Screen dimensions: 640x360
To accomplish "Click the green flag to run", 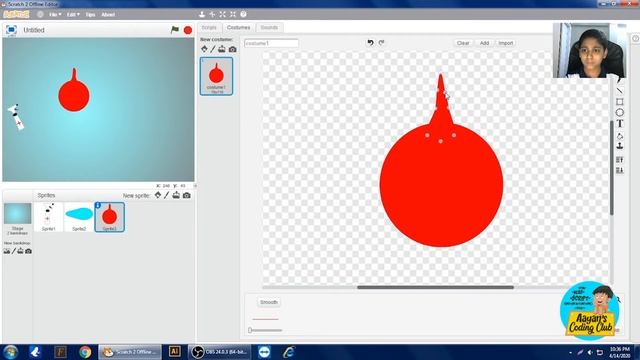I will point(175,30).
